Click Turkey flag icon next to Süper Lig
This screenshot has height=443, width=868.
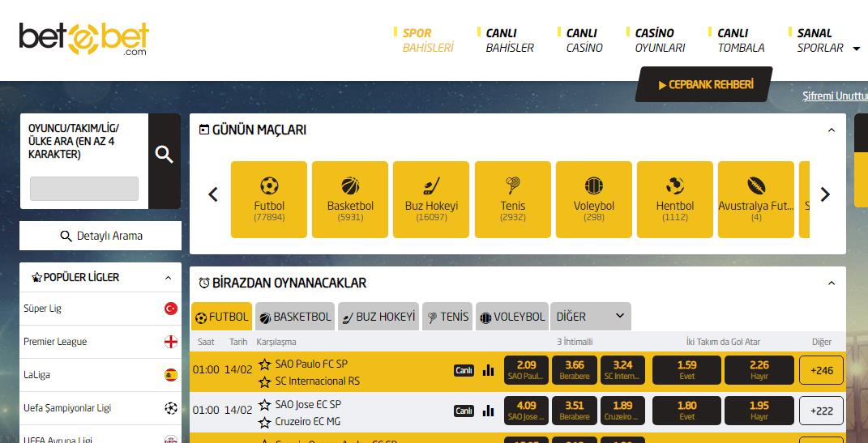pos(171,309)
